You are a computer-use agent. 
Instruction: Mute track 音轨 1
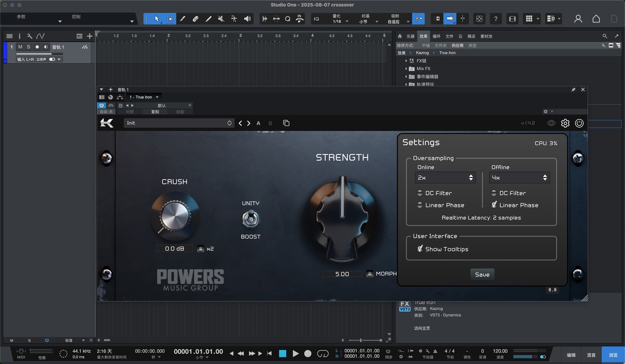20,47
